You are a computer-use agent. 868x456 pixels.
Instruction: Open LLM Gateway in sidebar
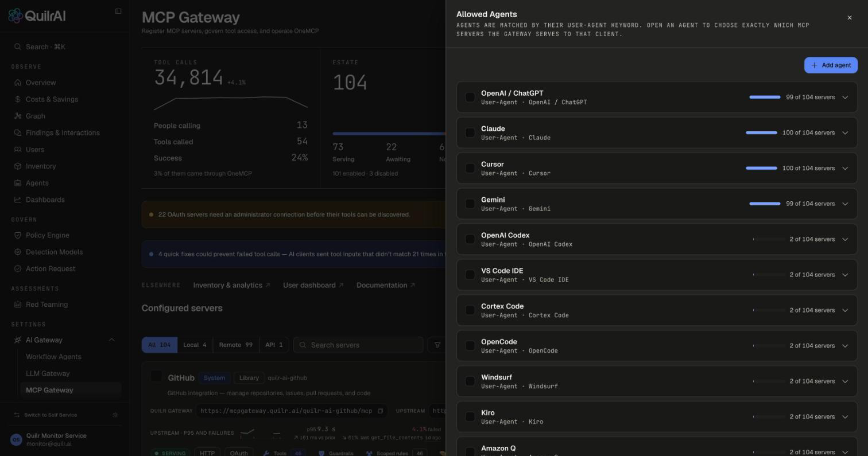point(48,373)
